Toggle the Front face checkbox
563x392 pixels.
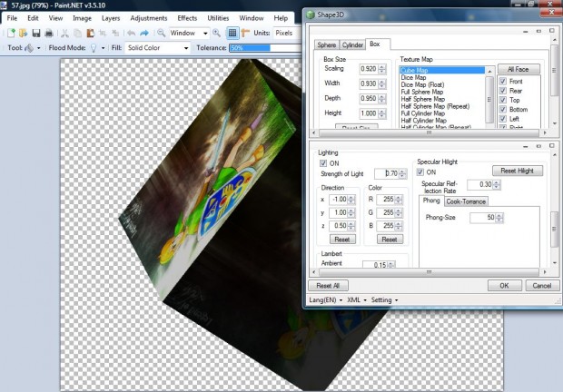(503, 82)
